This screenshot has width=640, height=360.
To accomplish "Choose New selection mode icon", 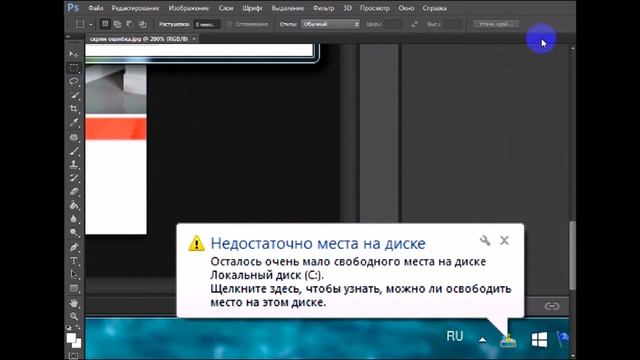I will click(105, 24).
